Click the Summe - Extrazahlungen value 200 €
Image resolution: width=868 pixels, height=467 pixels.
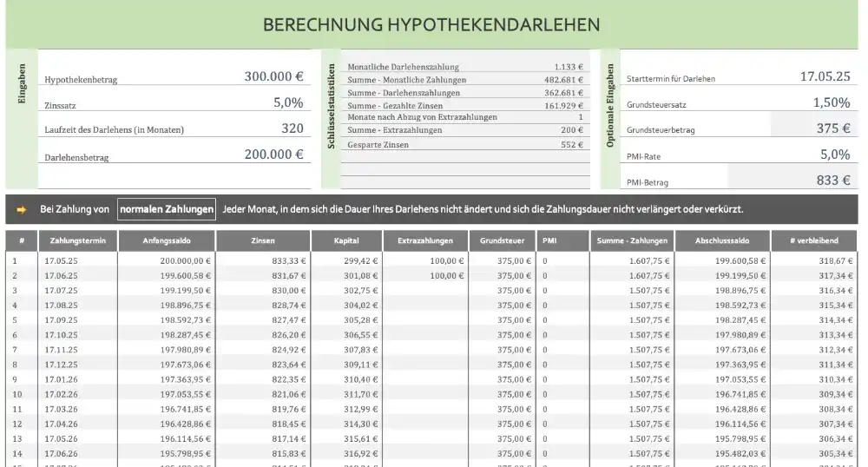pyautogui.click(x=572, y=130)
